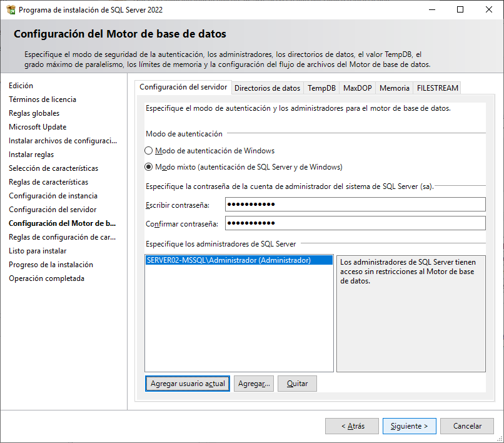Click Instalar archivos de configuraci... step
The image size is (504, 443).
(63, 141)
